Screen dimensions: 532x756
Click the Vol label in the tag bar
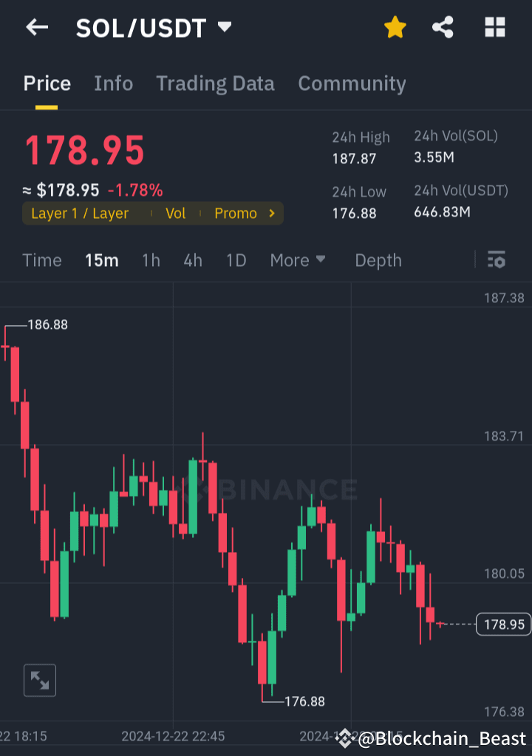click(176, 213)
